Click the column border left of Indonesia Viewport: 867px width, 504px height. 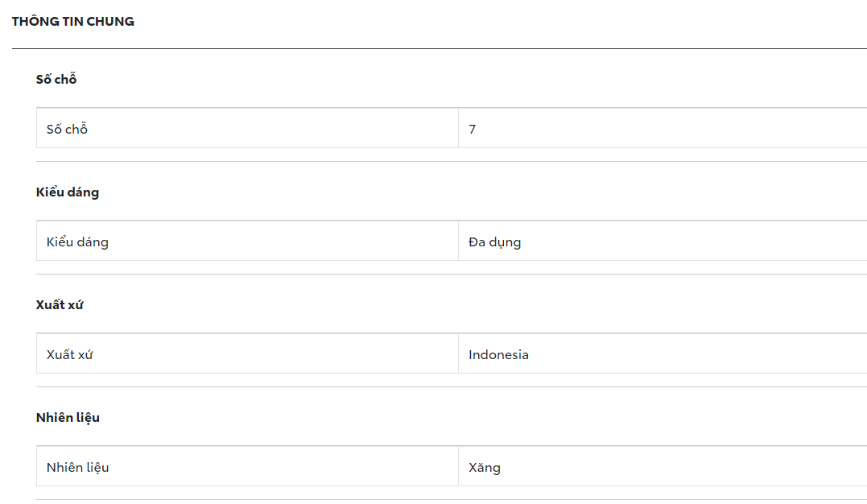[x=459, y=354]
